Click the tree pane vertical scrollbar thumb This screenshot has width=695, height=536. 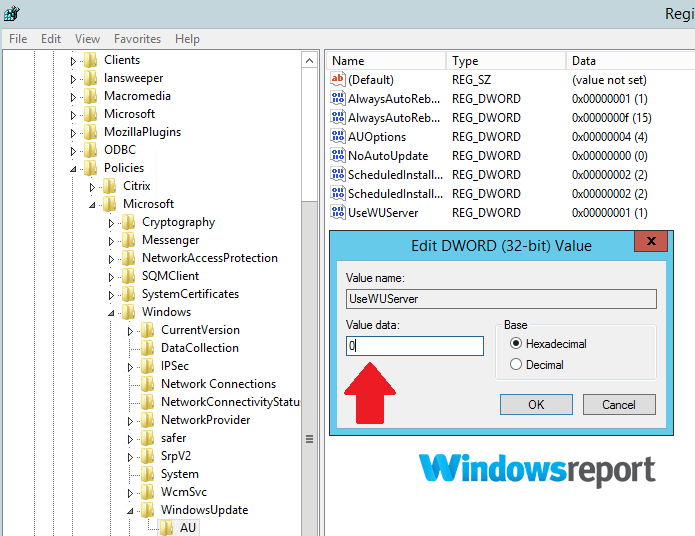click(309, 368)
